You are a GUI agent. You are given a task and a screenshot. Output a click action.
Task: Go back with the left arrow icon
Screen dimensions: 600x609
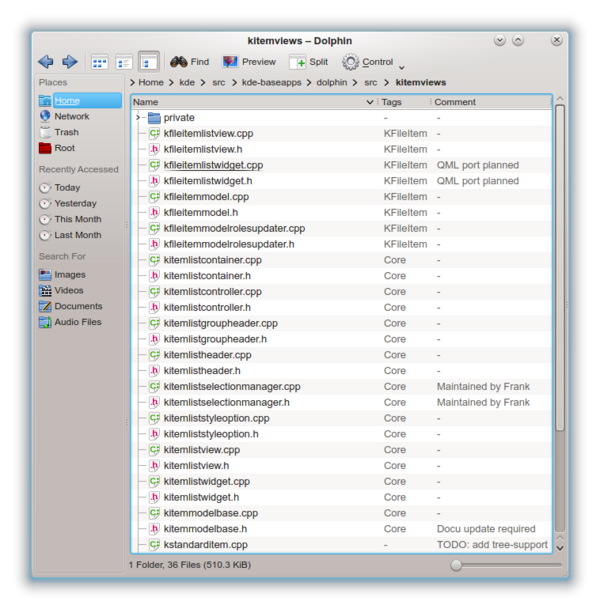point(46,61)
